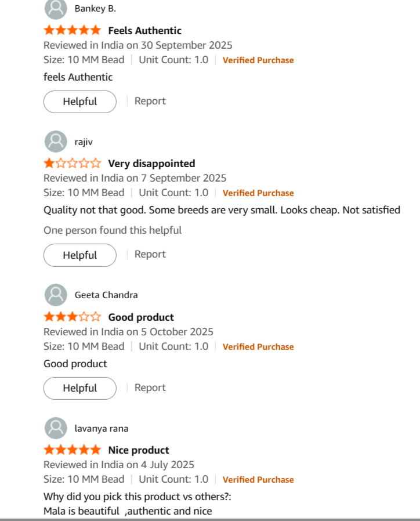Mark rajiv's review as Helpful
Screen dimensions: 420x521
(80, 255)
